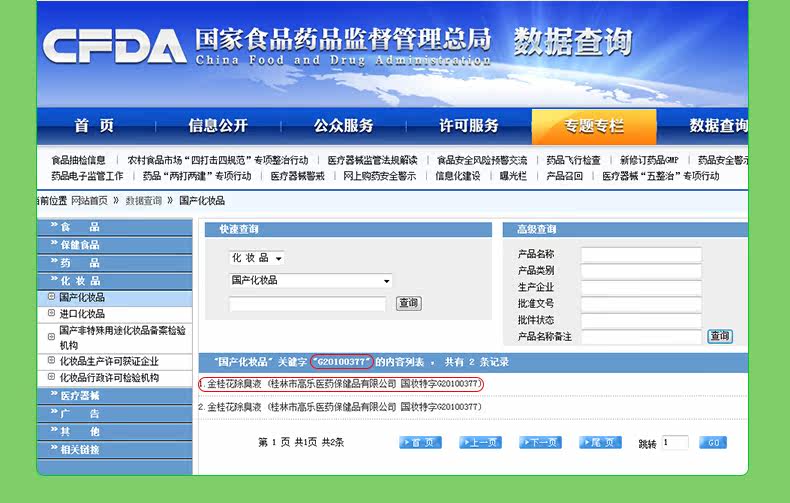790x503 pixels.
Task: Open the 化妆品 category dropdown
Action: tap(257, 258)
